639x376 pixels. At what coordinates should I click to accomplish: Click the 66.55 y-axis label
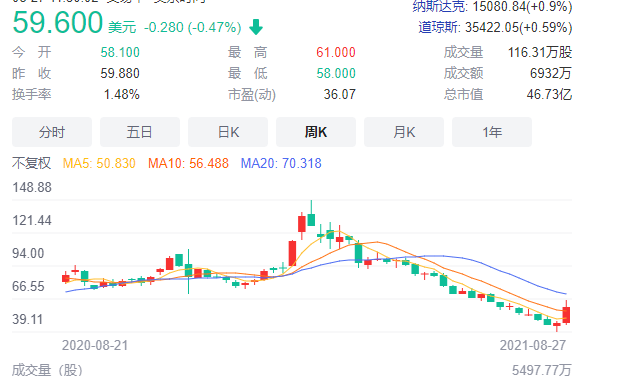point(28,286)
